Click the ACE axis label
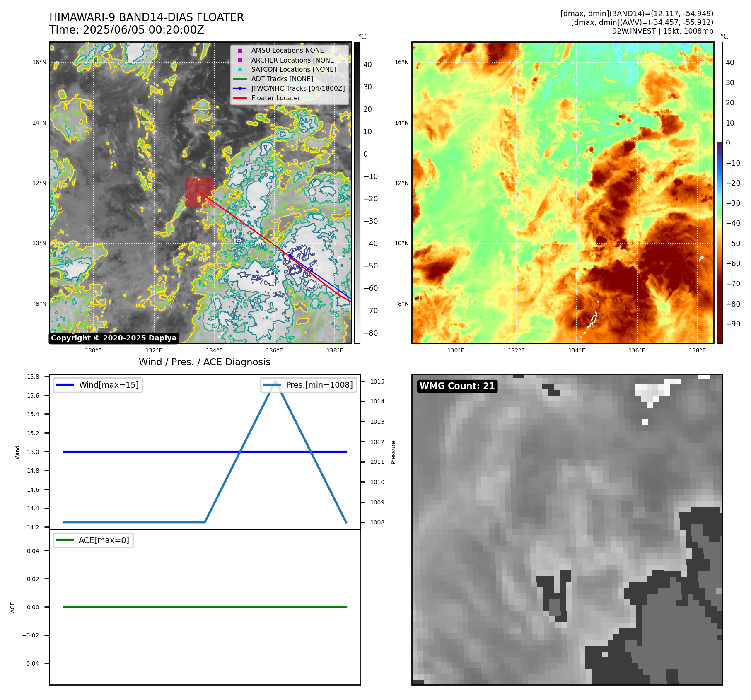Viewport: 751px width, 700px height. tap(13, 607)
